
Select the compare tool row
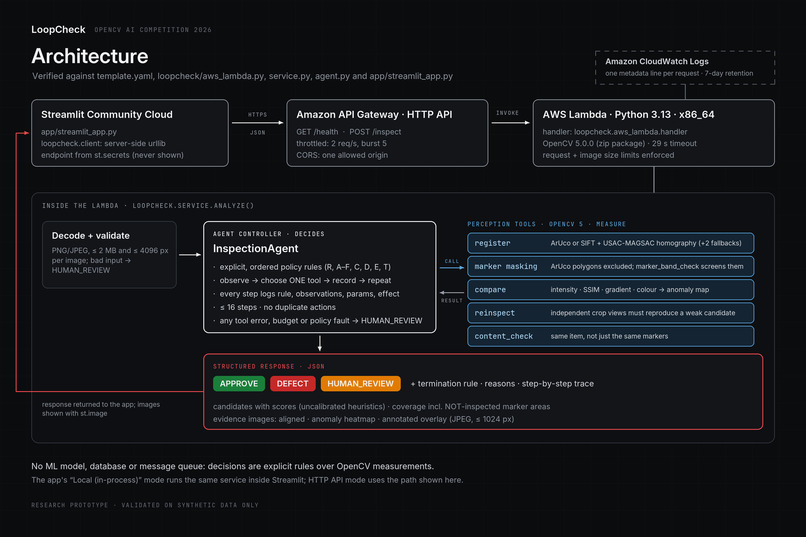point(610,290)
